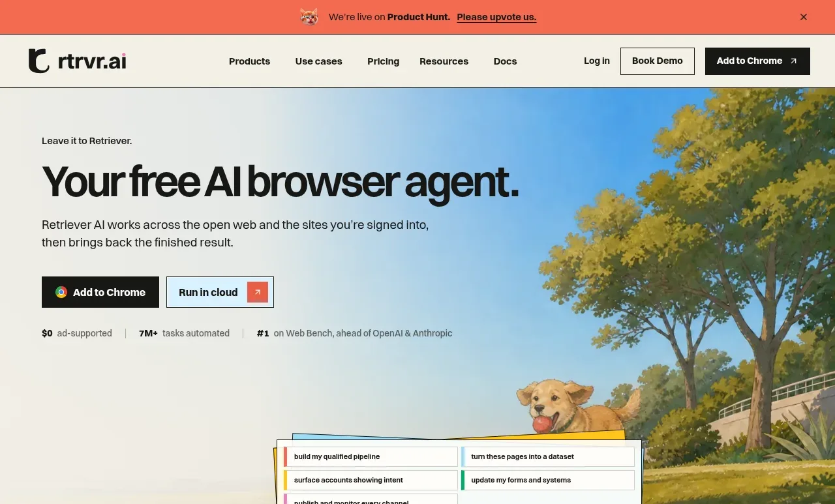Open the Use cases menu

(x=318, y=61)
